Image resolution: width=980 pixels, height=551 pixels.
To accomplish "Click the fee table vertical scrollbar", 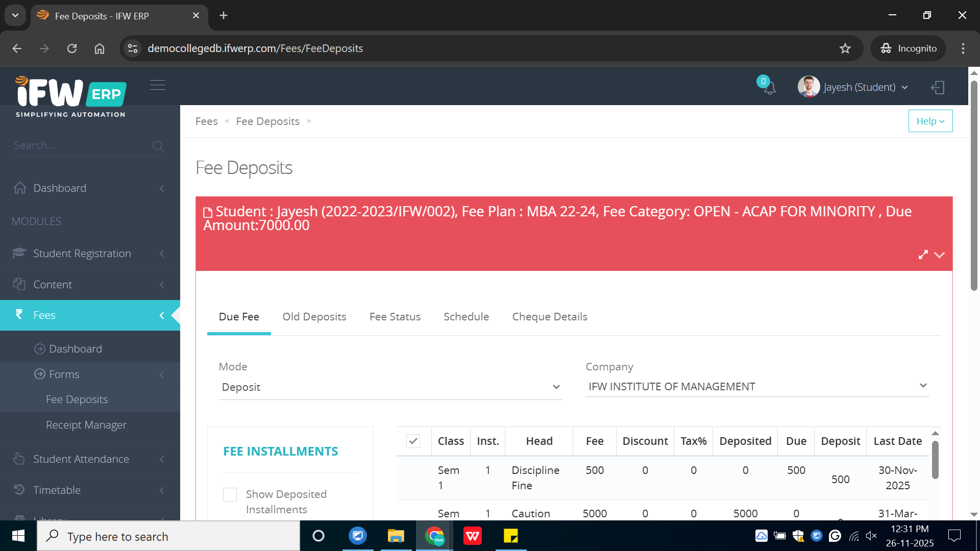I will point(935,459).
